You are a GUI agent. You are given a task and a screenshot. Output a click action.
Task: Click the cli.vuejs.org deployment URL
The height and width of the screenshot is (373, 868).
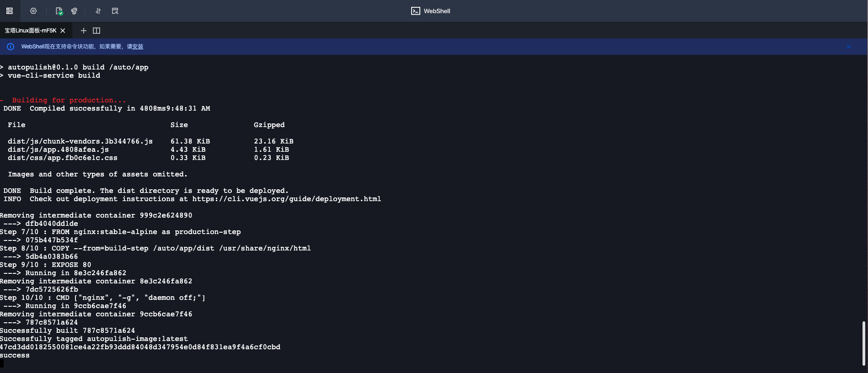point(287,199)
